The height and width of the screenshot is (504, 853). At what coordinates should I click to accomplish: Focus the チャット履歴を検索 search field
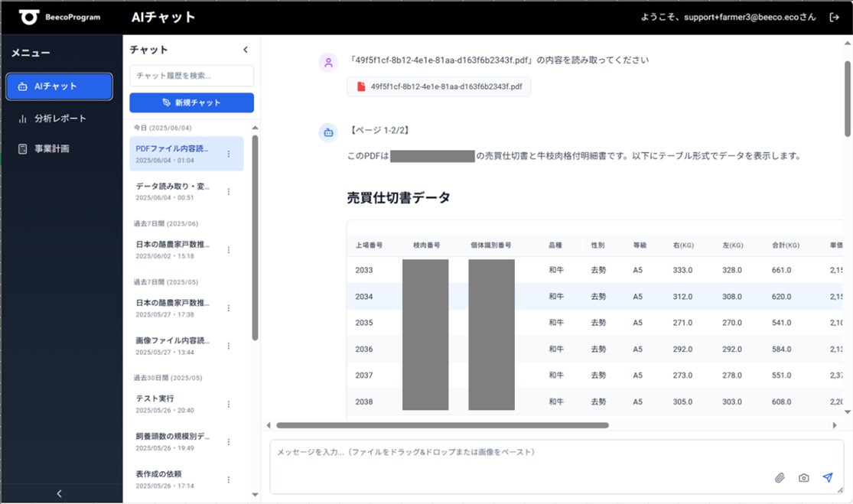[x=191, y=76]
